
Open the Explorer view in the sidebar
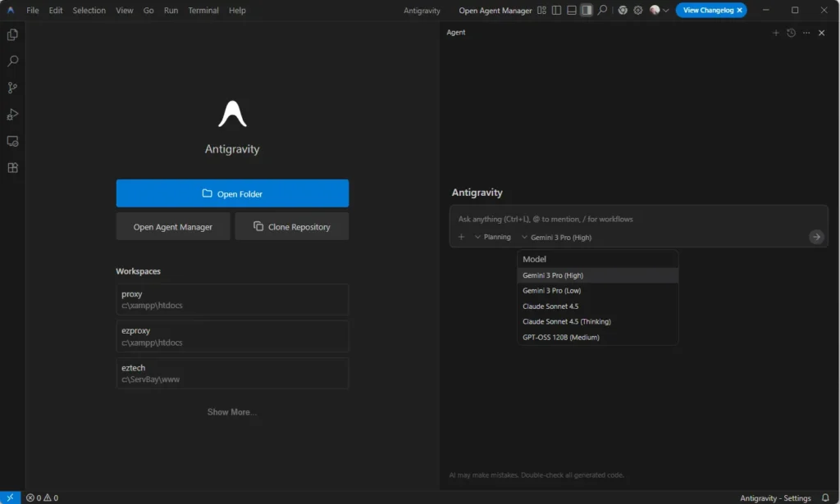tap(11, 34)
